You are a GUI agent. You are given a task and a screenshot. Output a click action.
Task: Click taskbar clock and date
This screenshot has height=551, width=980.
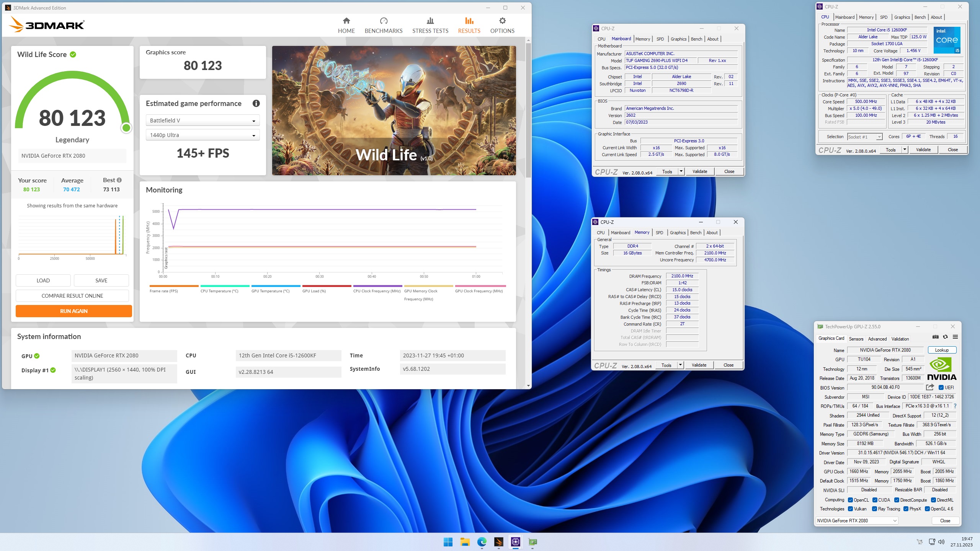click(961, 542)
